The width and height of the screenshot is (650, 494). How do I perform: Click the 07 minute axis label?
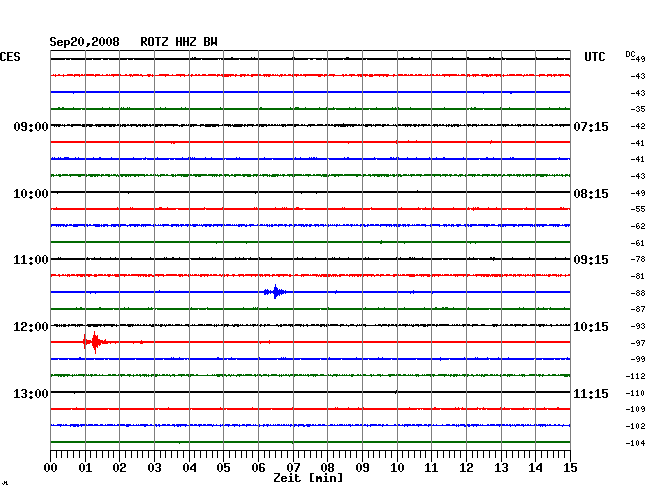pos(293,467)
